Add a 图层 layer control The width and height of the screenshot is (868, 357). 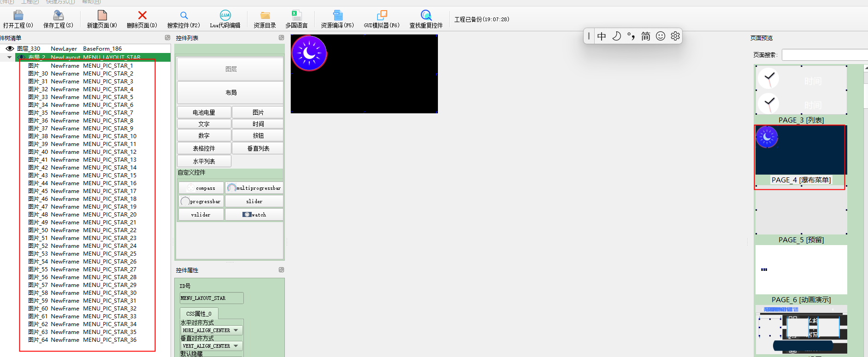click(x=230, y=69)
